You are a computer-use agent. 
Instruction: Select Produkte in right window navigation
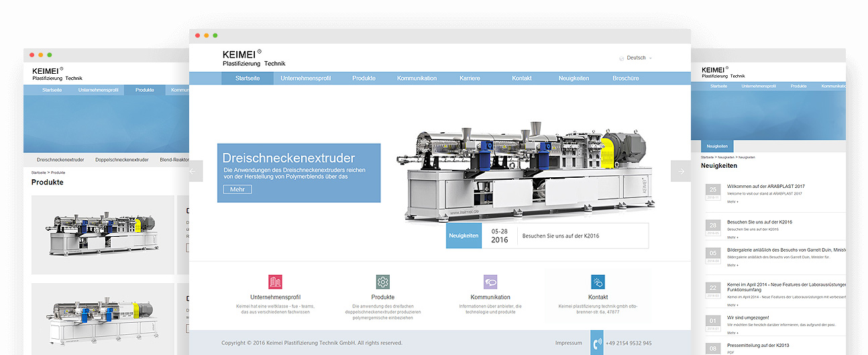tap(798, 87)
